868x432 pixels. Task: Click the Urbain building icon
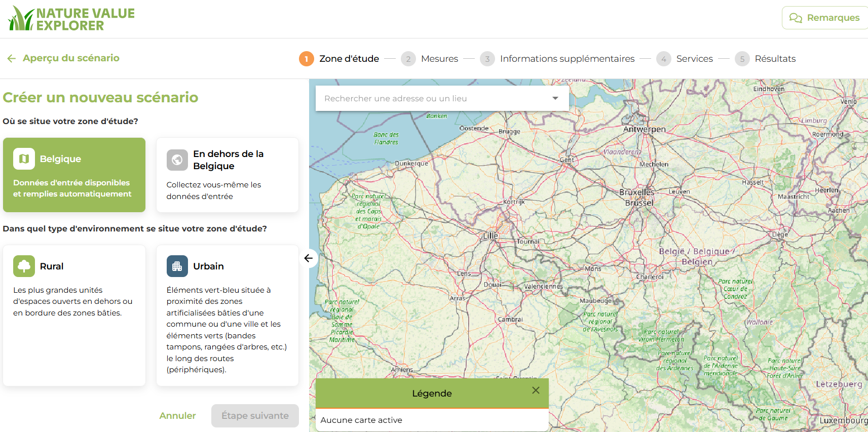pyautogui.click(x=177, y=266)
